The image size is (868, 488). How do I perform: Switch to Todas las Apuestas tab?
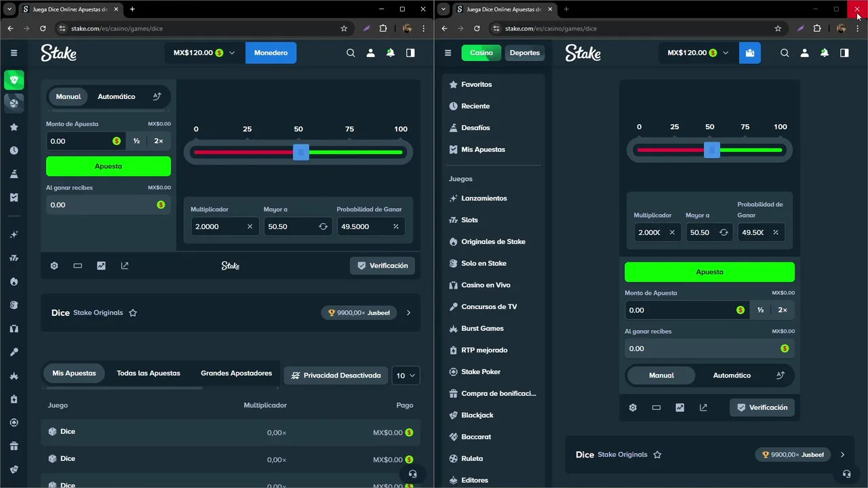(x=149, y=373)
